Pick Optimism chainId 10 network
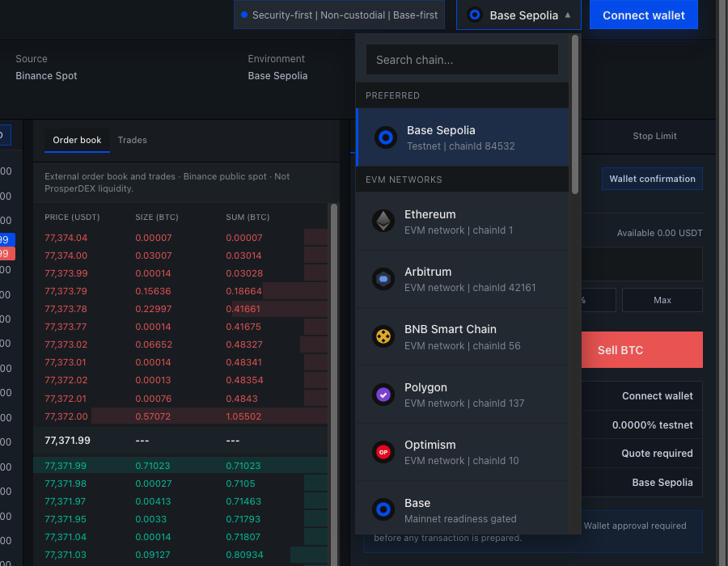The height and width of the screenshot is (566, 728). tap(463, 452)
